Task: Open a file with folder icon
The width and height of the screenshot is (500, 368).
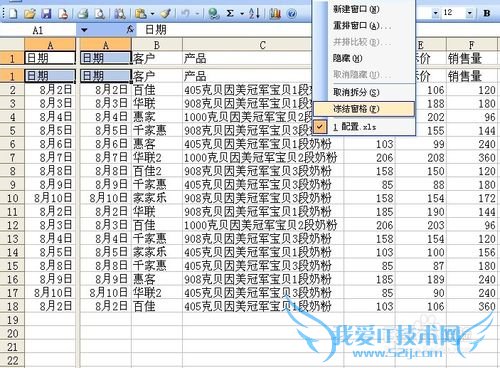Action: pyautogui.click(x=30, y=14)
